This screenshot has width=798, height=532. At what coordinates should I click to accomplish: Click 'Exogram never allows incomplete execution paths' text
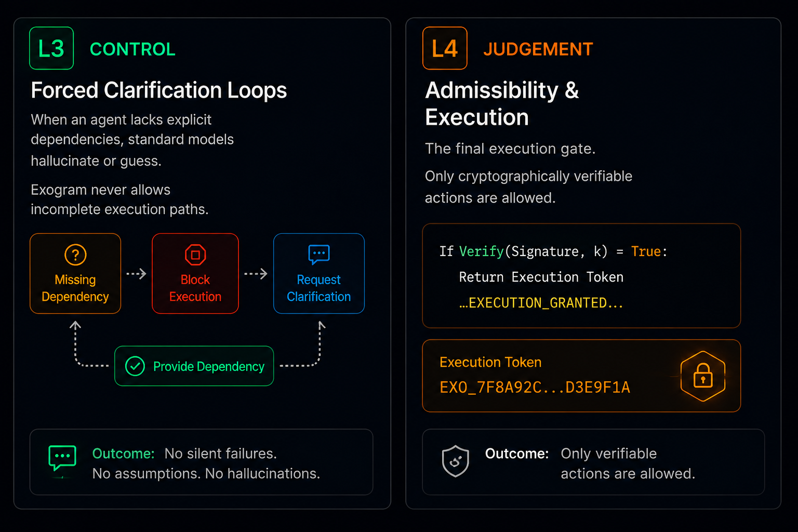coord(119,199)
